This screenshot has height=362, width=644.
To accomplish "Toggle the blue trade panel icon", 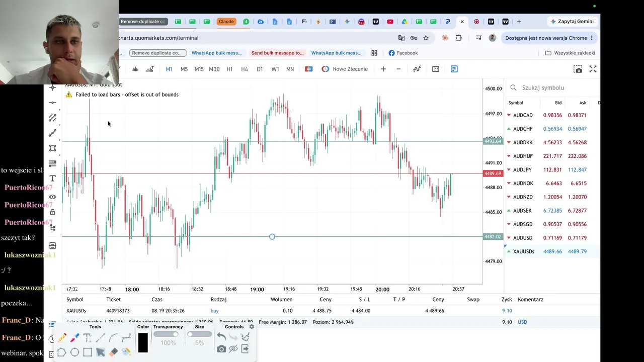I will [454, 69].
